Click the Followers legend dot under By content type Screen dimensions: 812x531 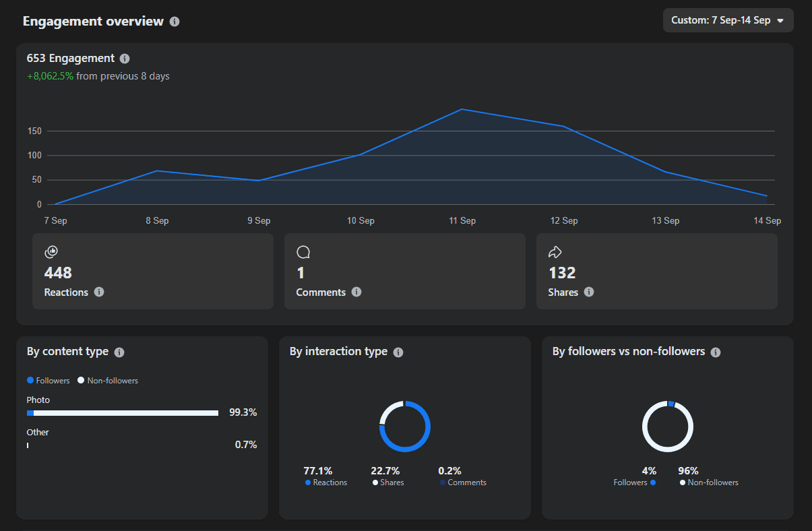click(30, 381)
